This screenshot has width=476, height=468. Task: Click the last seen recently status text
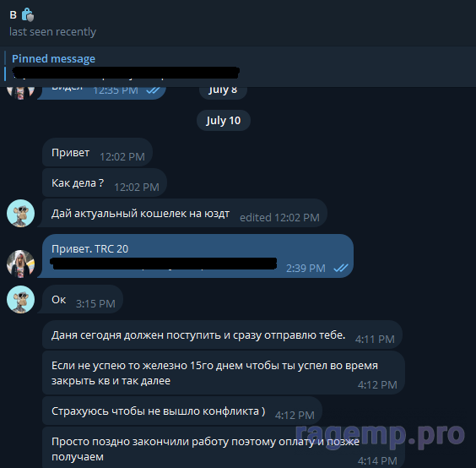point(53,31)
